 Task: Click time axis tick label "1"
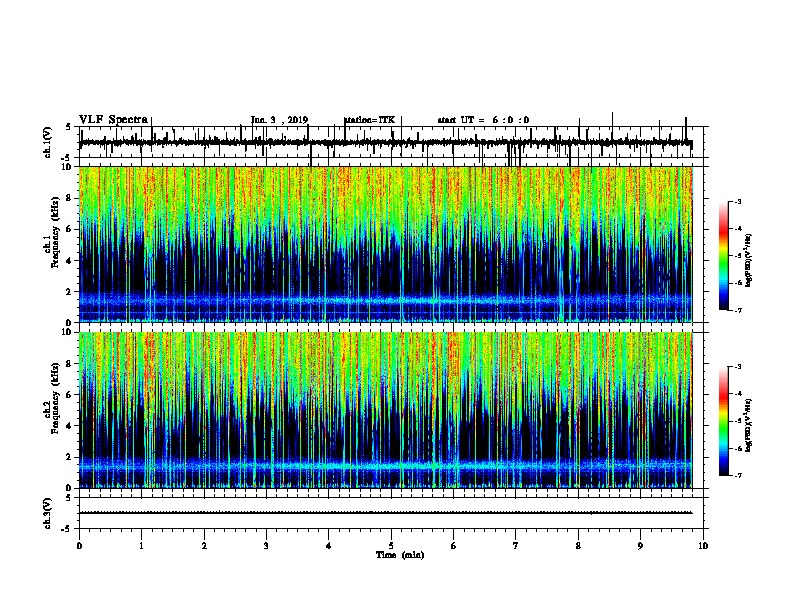click(x=141, y=546)
